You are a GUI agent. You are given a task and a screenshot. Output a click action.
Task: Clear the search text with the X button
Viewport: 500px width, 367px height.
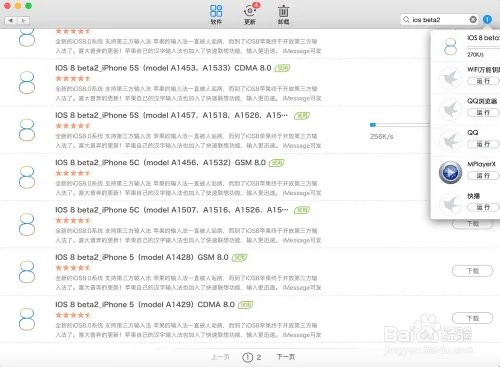(473, 20)
